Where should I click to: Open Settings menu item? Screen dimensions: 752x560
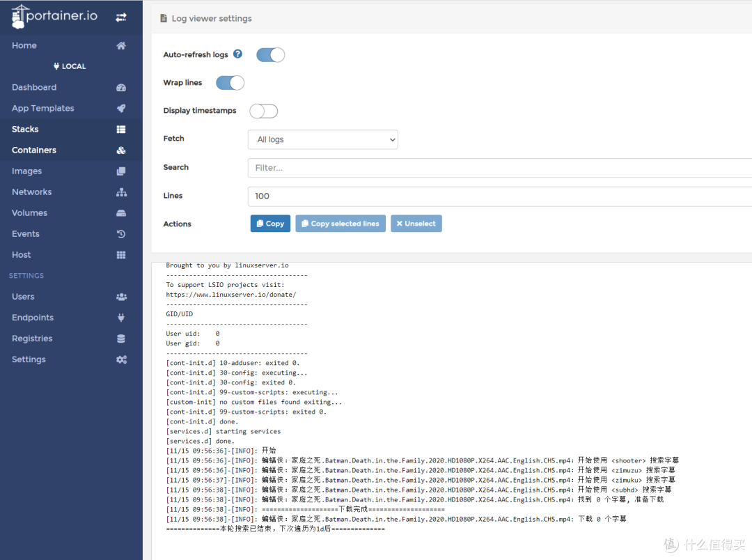pos(71,359)
